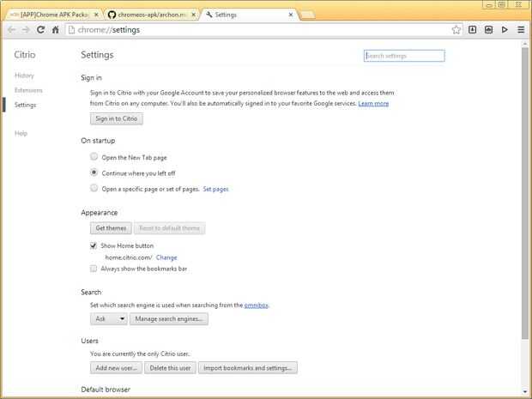Click the Get themes button

pyautogui.click(x=111, y=228)
